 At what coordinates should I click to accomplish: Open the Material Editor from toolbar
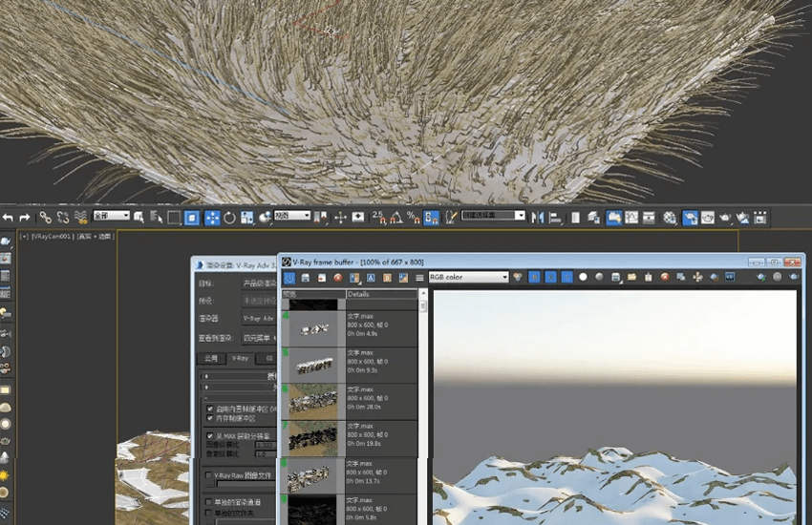coord(670,218)
